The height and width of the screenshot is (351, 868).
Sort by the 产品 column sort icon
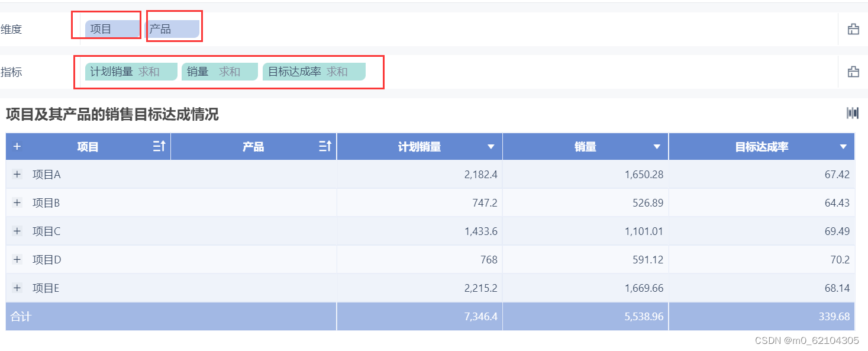tap(325, 146)
